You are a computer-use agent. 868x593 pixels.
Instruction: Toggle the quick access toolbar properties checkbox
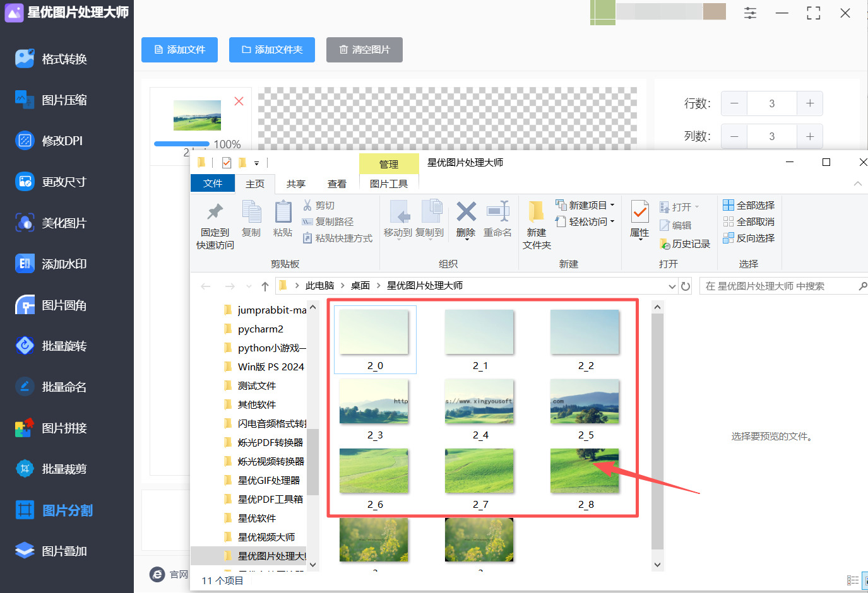[x=227, y=163]
